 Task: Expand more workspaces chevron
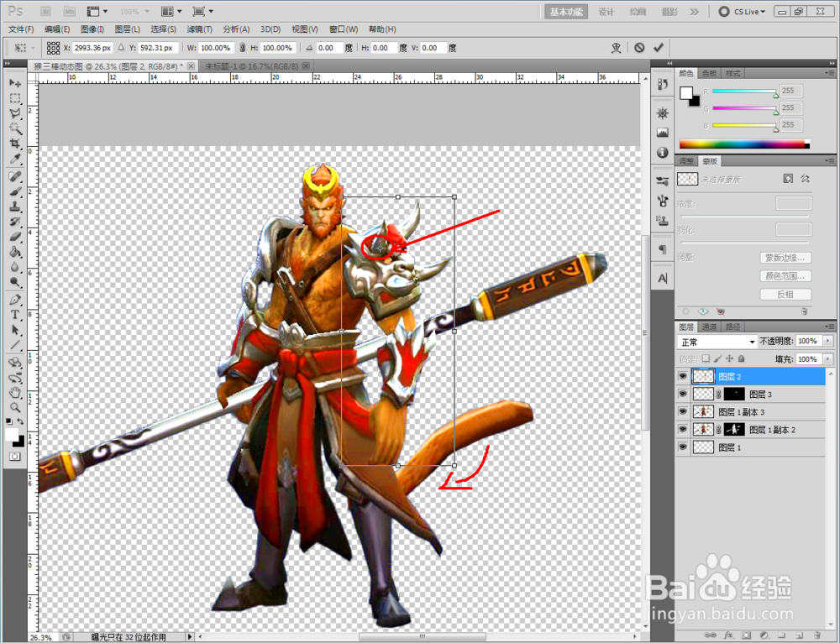coord(695,11)
